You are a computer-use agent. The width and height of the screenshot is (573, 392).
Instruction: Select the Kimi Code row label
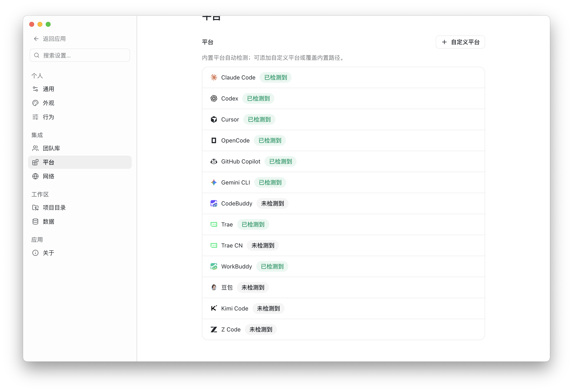tap(234, 308)
